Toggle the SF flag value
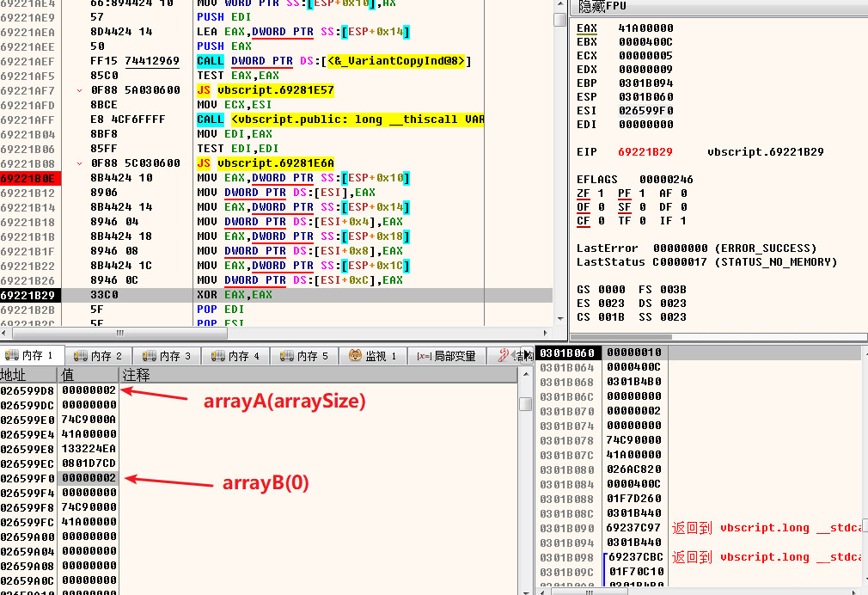Viewport: 868px width, 595px height. 642,207
